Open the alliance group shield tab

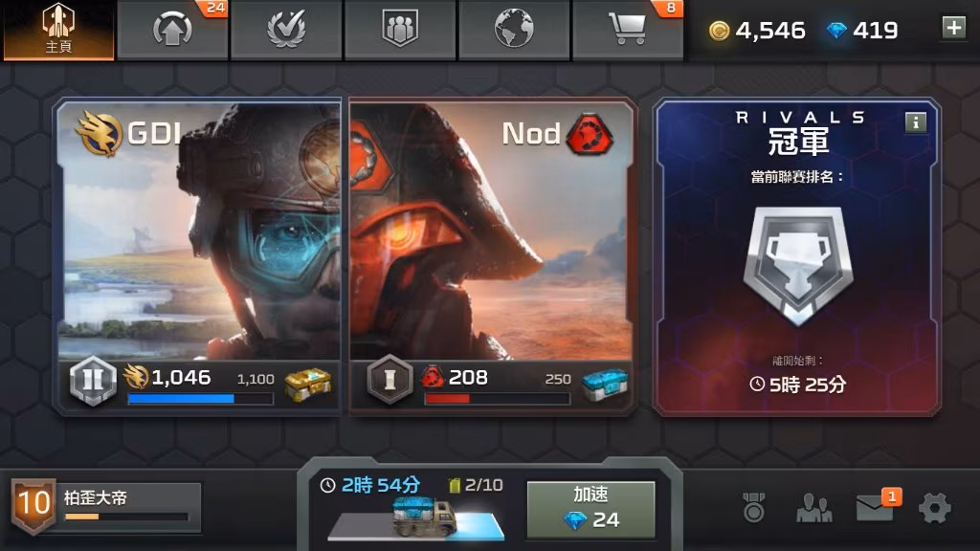400,29
